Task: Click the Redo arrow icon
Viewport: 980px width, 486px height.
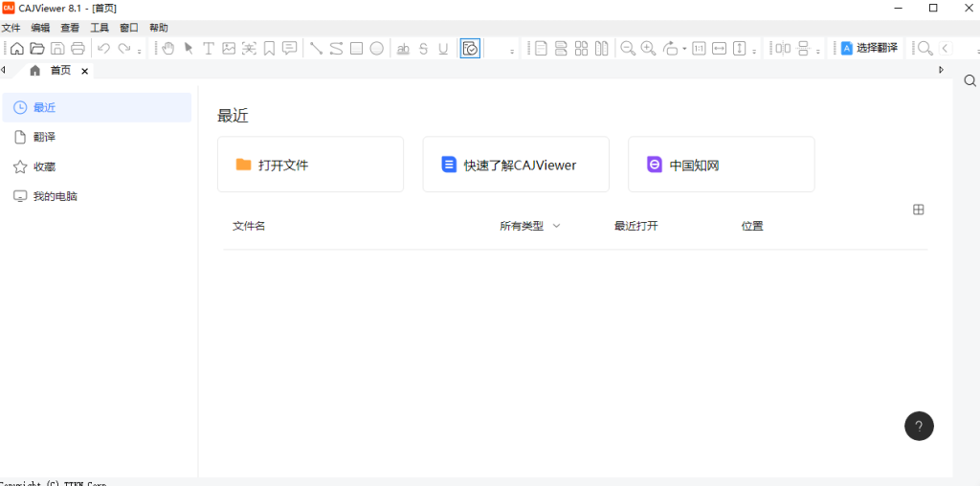Action: tap(124, 48)
